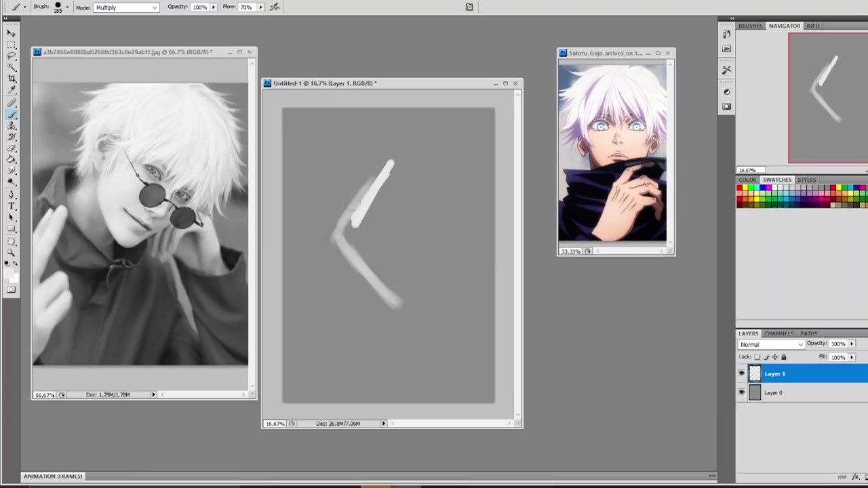Click the foreground color swatch
Viewport: 868px width, 488px height.
(x=9, y=273)
